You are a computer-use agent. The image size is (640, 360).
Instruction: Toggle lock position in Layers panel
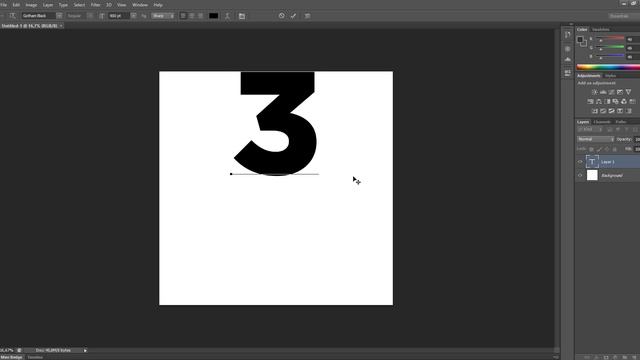607,149
